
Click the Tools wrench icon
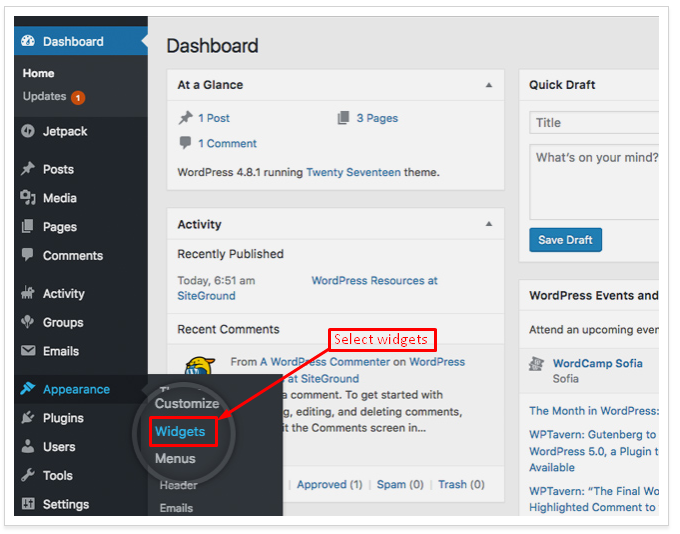28,475
